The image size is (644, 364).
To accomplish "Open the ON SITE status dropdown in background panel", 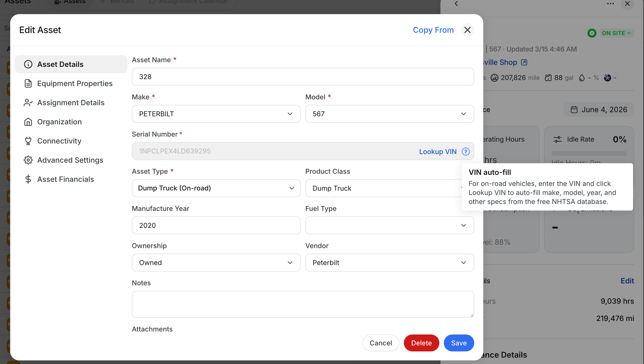I will click(x=616, y=33).
